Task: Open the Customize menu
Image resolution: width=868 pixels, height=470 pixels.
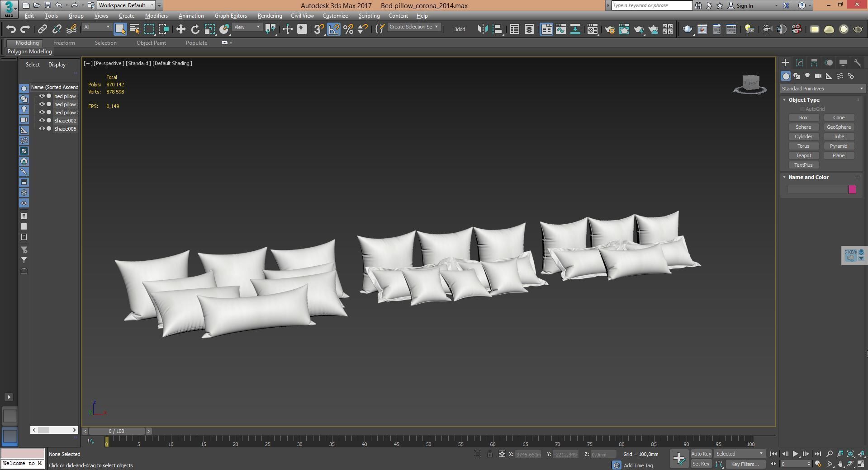Action: pos(335,16)
